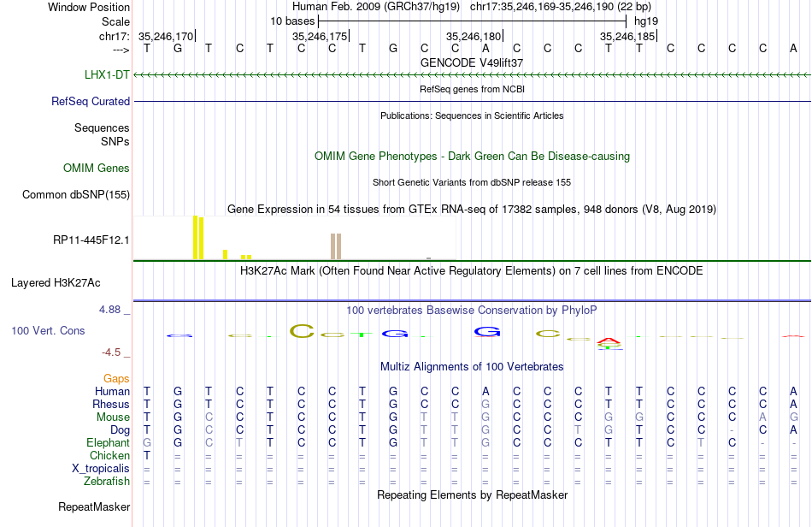Click the ---> sequence direction arrow
812x527 pixels.
pos(121,50)
